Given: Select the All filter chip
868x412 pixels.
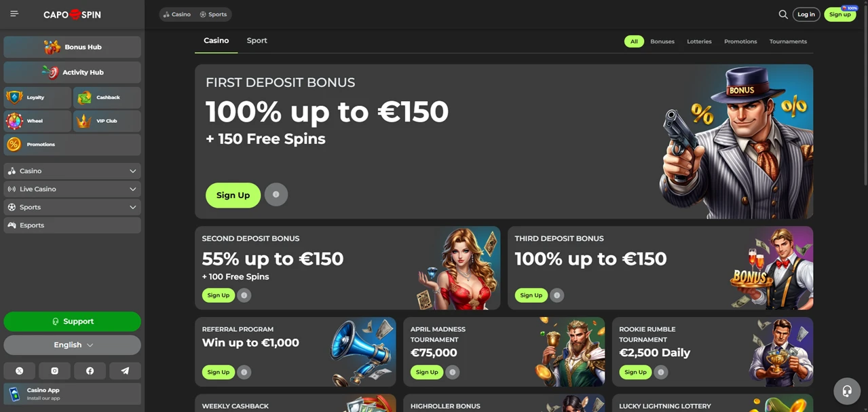Looking at the screenshot, I should tap(634, 41).
